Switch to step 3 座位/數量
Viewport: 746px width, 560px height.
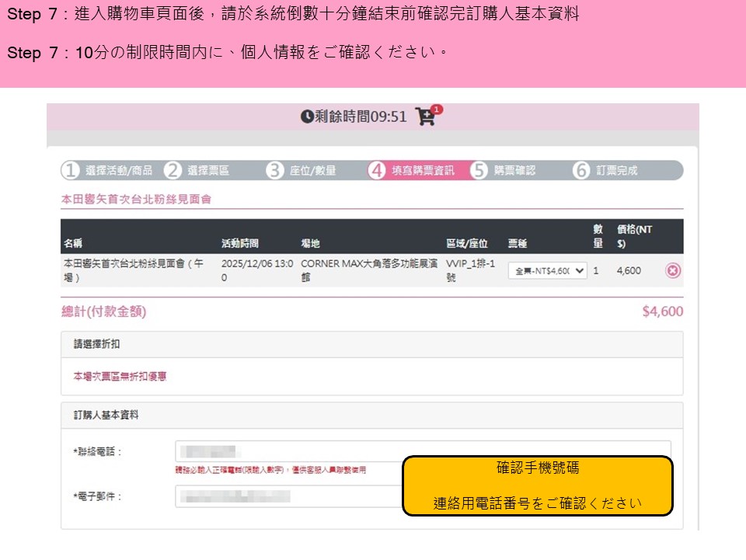point(302,171)
